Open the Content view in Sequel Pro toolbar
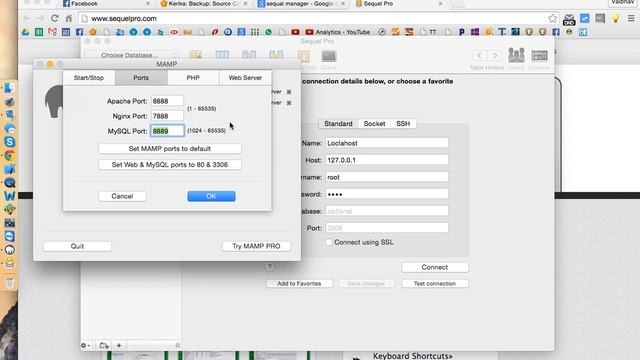This screenshot has height=360, width=640. pos(222,56)
